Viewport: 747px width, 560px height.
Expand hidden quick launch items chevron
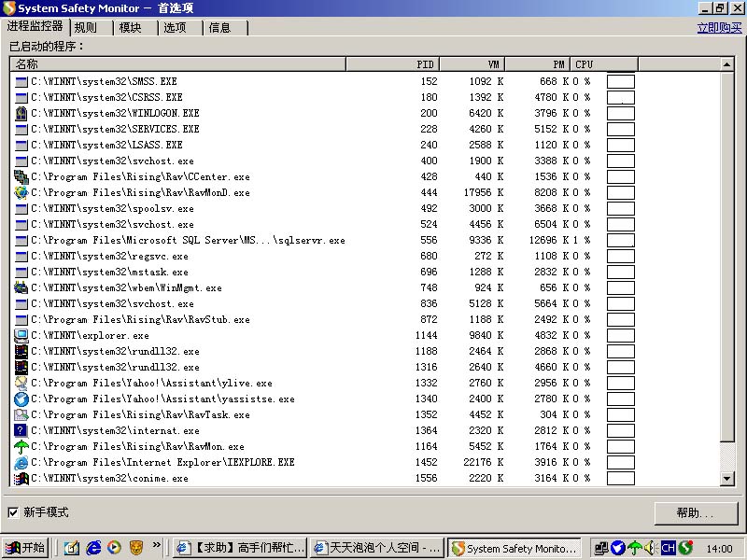[x=157, y=545]
